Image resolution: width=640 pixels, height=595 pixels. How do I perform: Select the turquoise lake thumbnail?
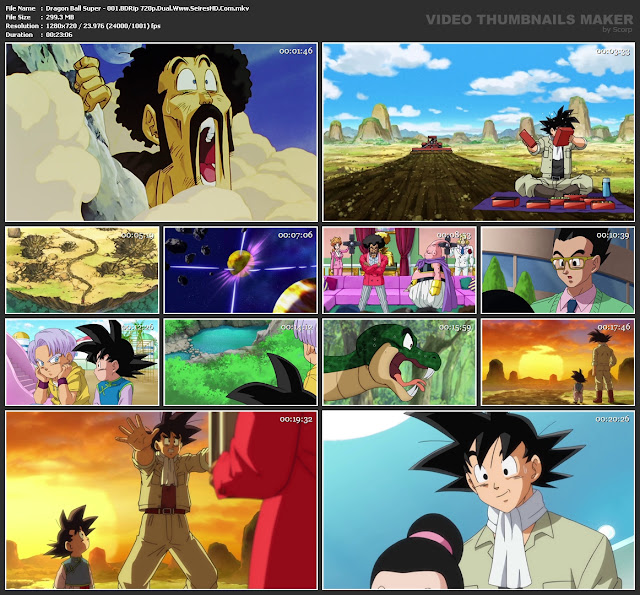click(x=240, y=362)
